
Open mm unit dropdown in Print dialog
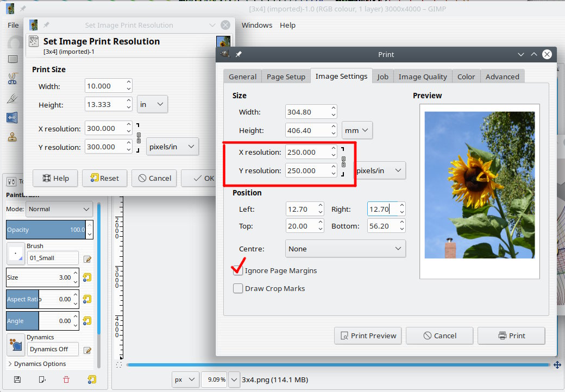coord(357,130)
